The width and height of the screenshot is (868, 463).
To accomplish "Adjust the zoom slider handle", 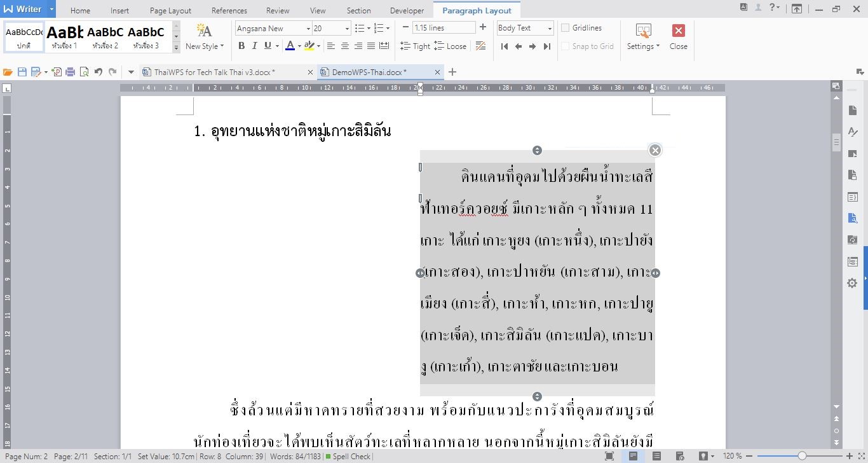I will pyautogui.click(x=802, y=456).
